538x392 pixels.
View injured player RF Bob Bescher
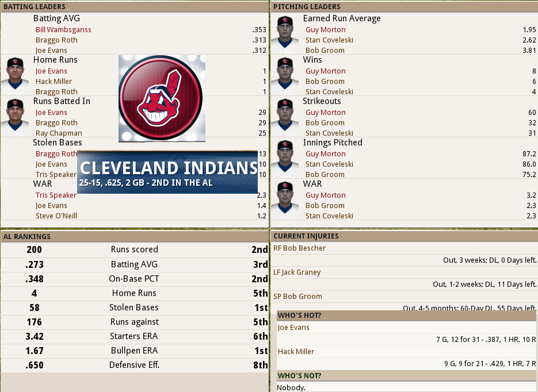(299, 248)
